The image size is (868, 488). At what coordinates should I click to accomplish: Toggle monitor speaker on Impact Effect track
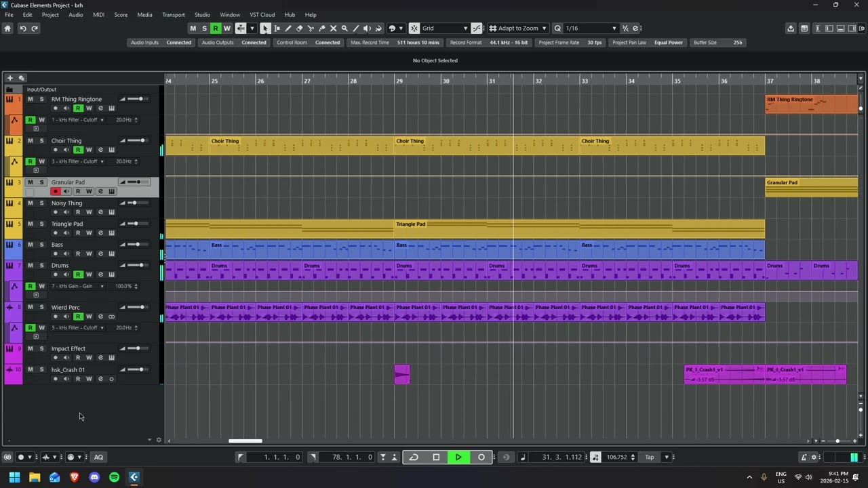click(66, 358)
